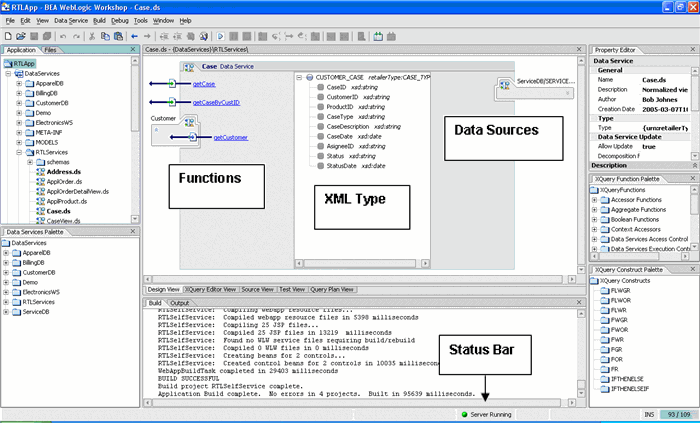Click the blue Back arrow icon
700x423 pixels.
(x=134, y=37)
